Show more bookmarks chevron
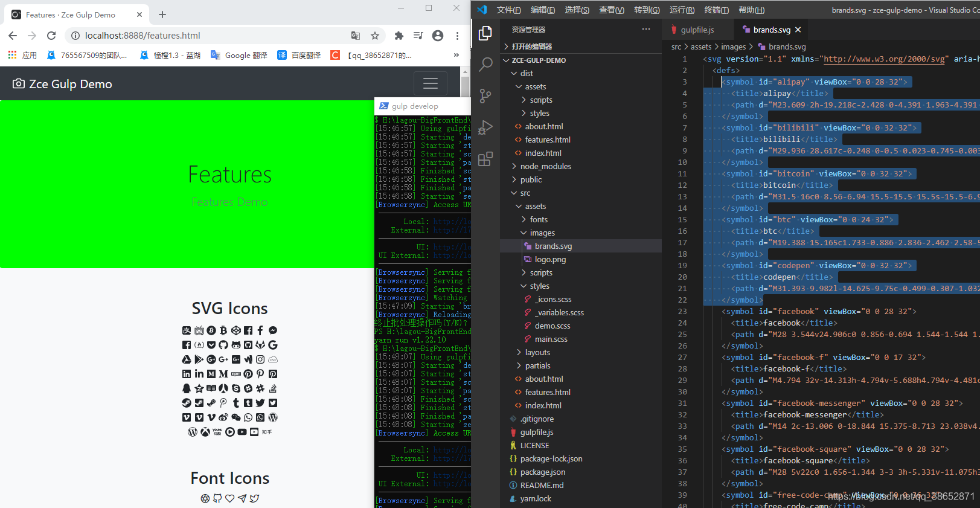This screenshot has height=508, width=980. (456, 55)
